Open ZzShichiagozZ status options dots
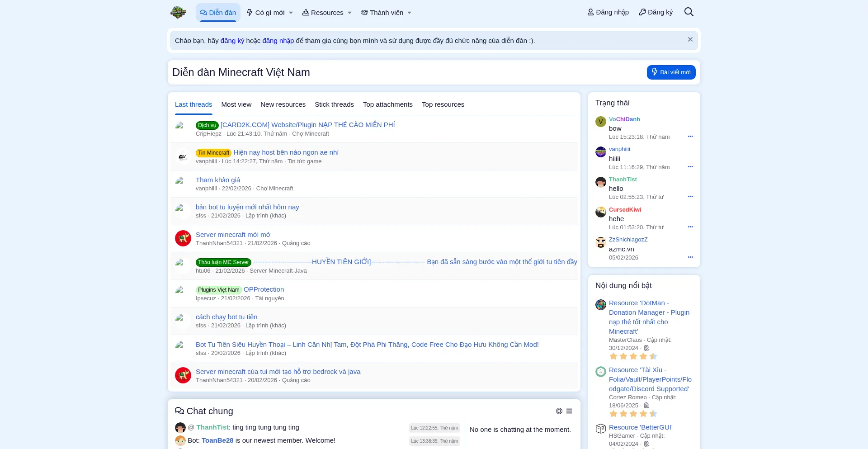868x449 pixels. pos(690,257)
